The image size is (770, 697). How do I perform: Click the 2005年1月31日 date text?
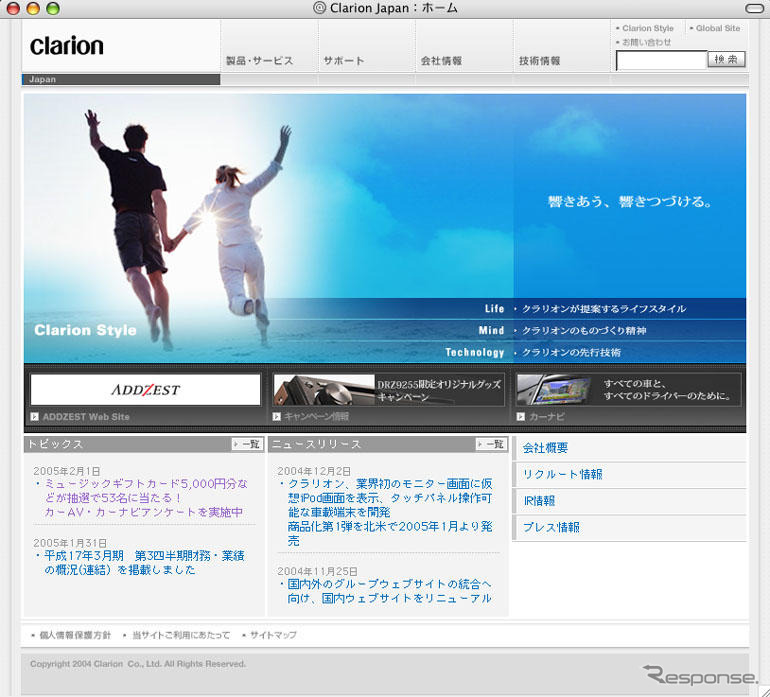[x=70, y=543]
